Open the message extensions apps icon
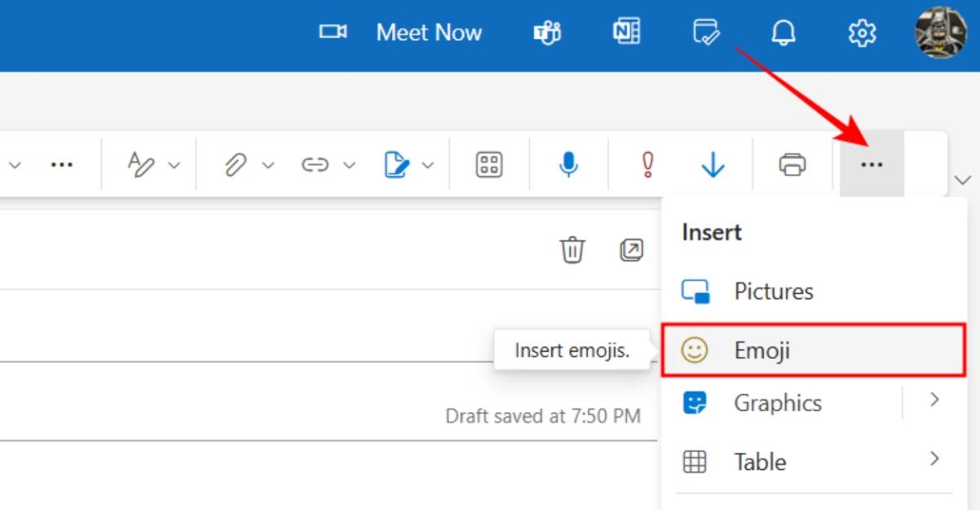Screen dimensions: 980x510 (488, 163)
